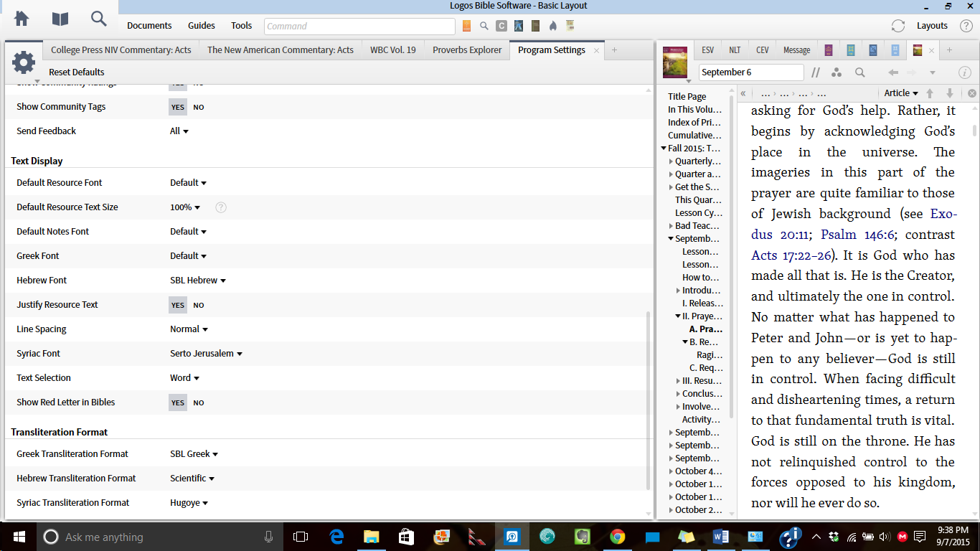The width and height of the screenshot is (980, 551).
Task: Open the Documents menu
Action: tap(149, 26)
